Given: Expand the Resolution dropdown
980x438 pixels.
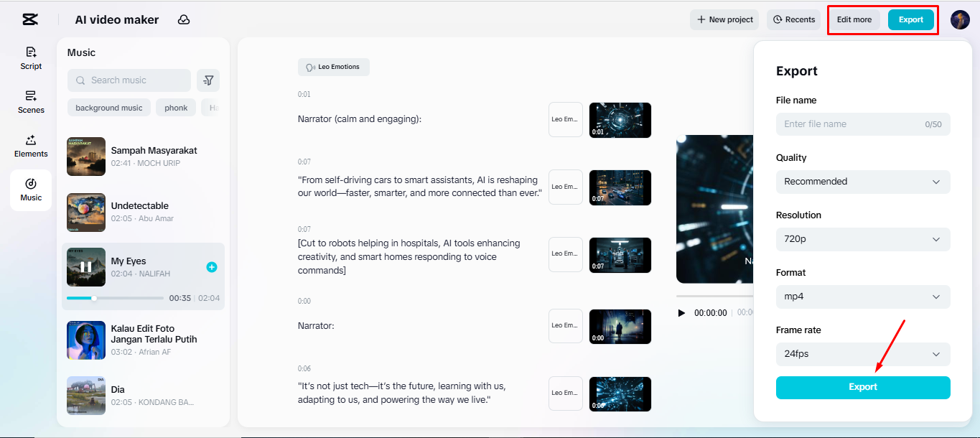Looking at the screenshot, I should pyautogui.click(x=862, y=239).
